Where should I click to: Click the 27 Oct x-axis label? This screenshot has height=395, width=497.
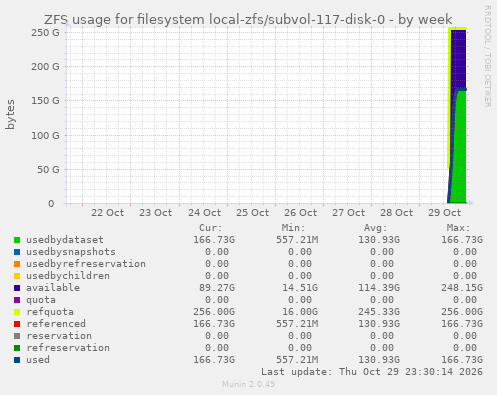coord(349,213)
